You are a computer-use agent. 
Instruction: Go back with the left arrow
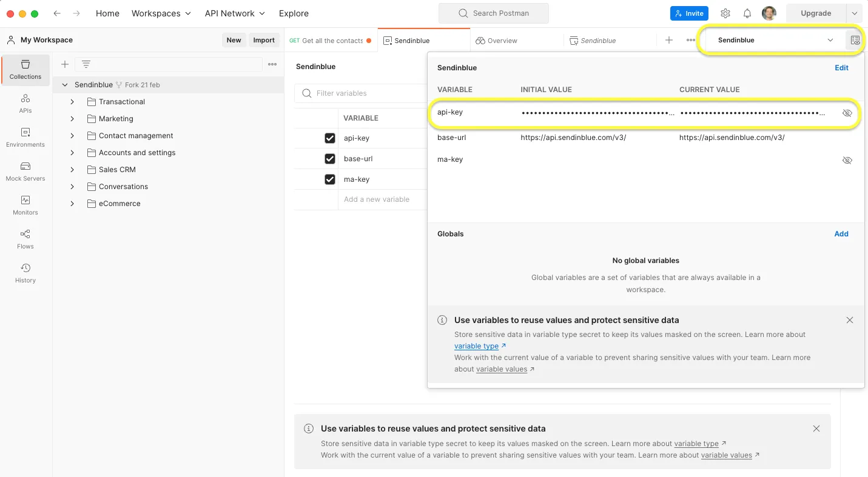(x=57, y=13)
